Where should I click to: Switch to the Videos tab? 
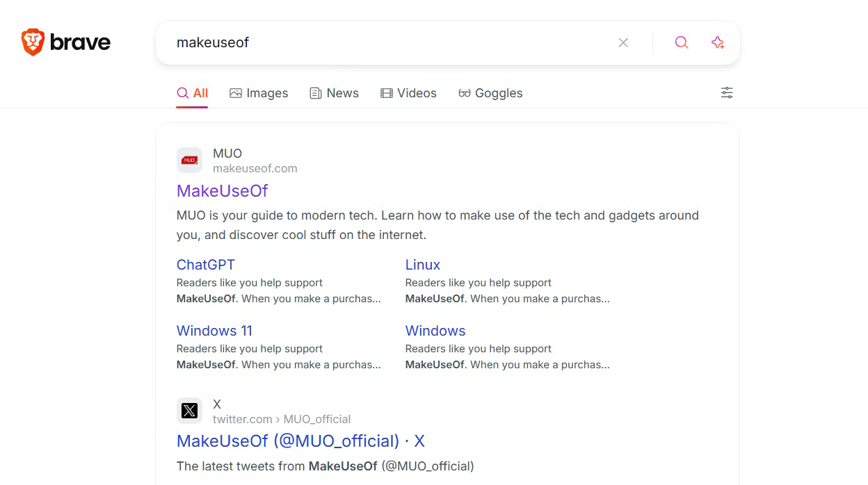point(408,92)
